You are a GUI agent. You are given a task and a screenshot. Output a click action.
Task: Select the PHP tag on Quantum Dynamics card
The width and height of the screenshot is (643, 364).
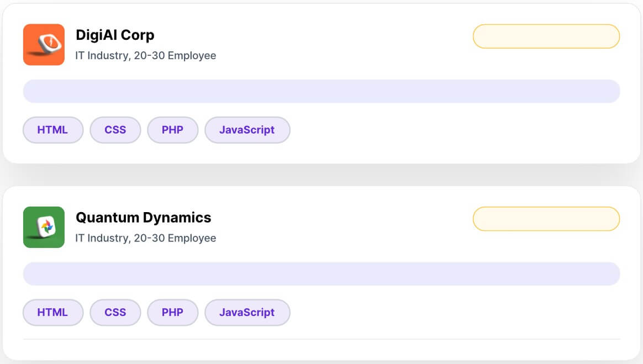click(173, 312)
